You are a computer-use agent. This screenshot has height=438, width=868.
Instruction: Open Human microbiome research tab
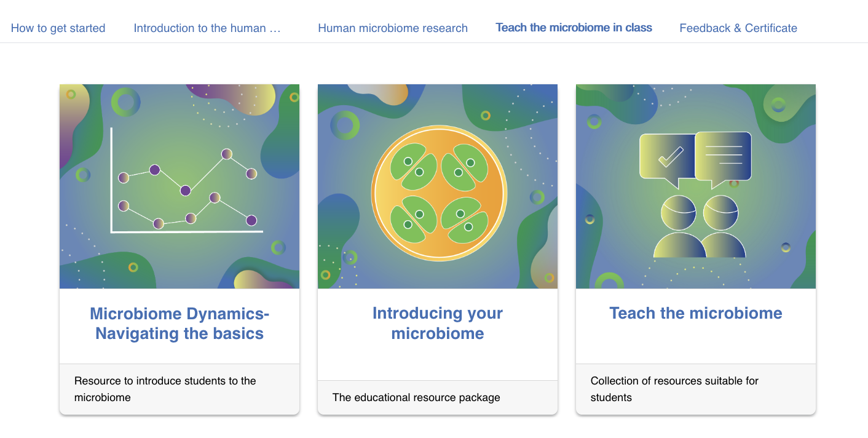tap(392, 28)
